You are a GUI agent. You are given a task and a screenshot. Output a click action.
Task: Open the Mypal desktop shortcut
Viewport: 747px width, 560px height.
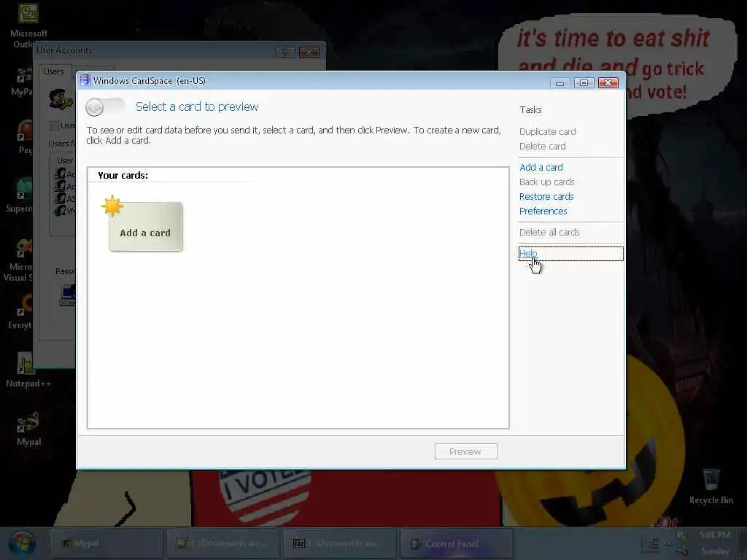28,429
